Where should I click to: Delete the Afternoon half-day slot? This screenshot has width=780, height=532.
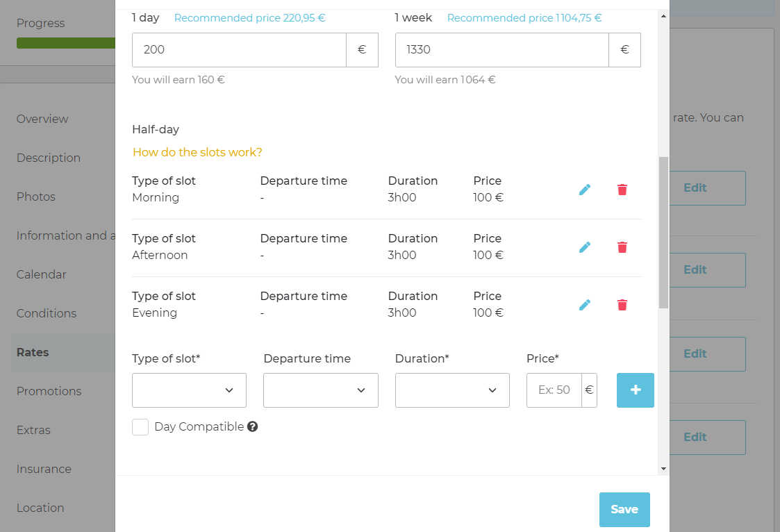622,247
